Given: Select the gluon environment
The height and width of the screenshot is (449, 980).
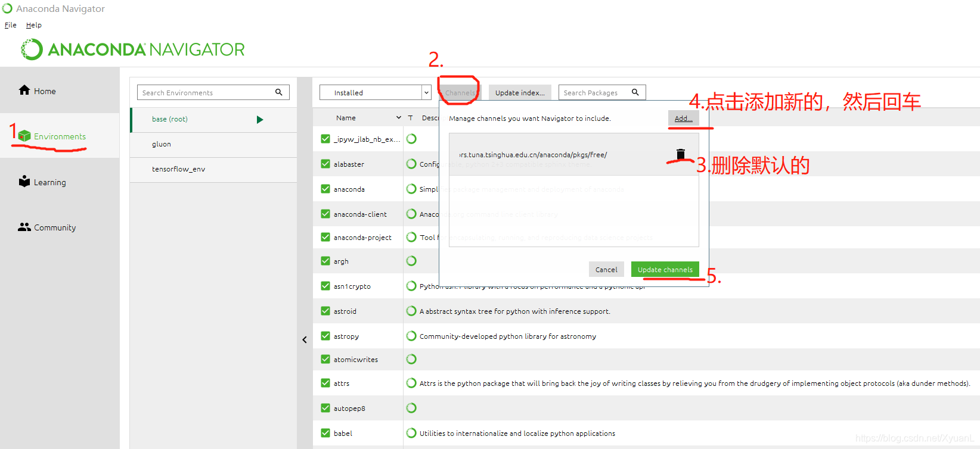Looking at the screenshot, I should tap(213, 144).
